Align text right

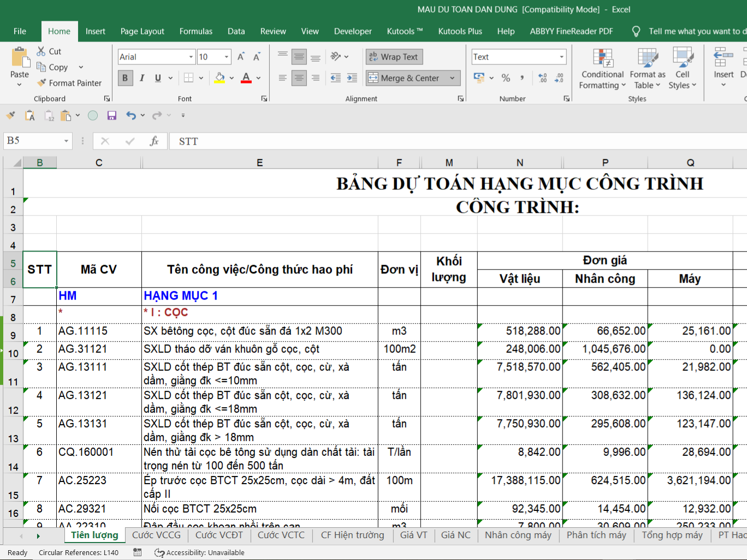(x=316, y=78)
